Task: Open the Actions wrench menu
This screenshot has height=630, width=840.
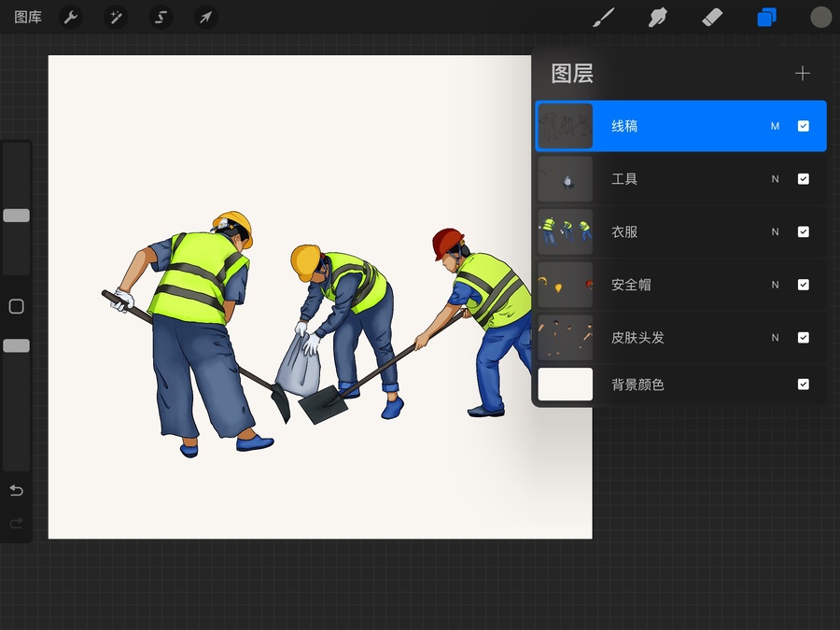Action: pos(71,18)
